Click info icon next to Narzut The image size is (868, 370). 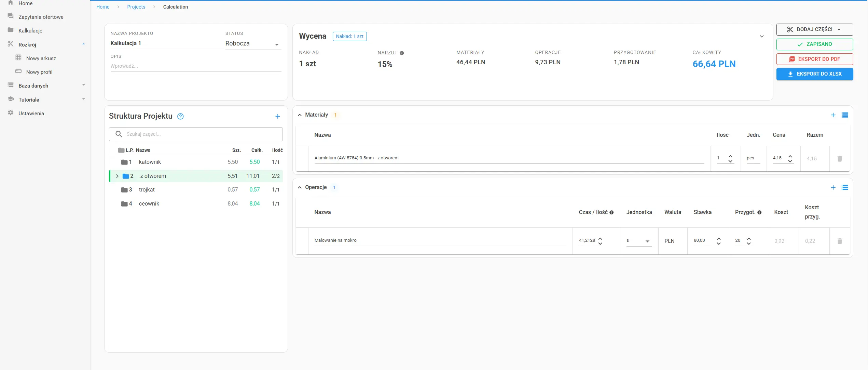pos(402,53)
